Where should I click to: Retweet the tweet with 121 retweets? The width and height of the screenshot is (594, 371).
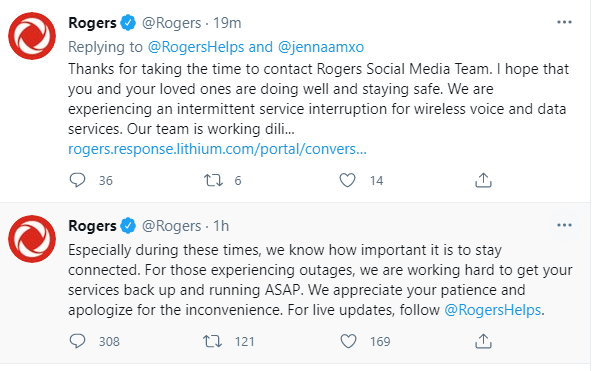pyautogui.click(x=213, y=341)
